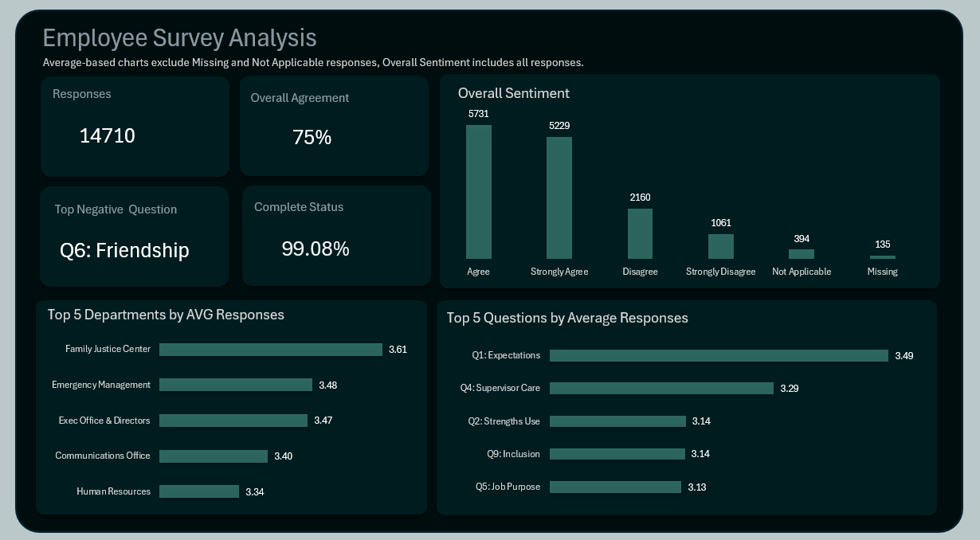Click the Q9: Inclusion bar

click(617, 454)
